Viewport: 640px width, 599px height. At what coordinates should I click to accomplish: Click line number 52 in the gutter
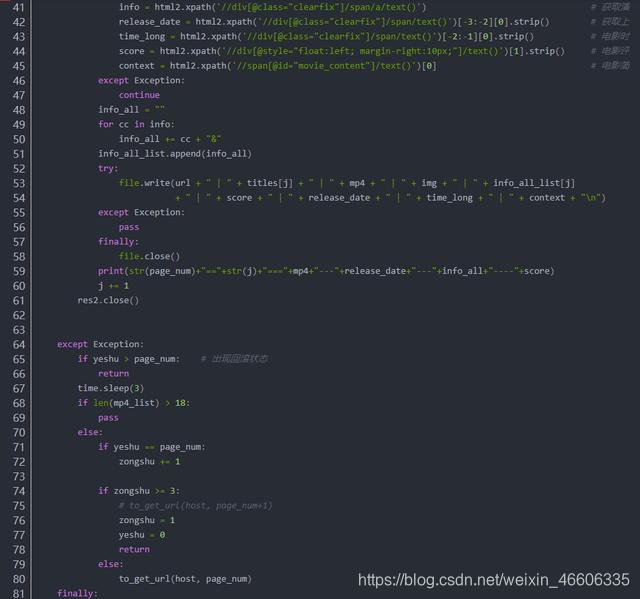click(x=19, y=169)
